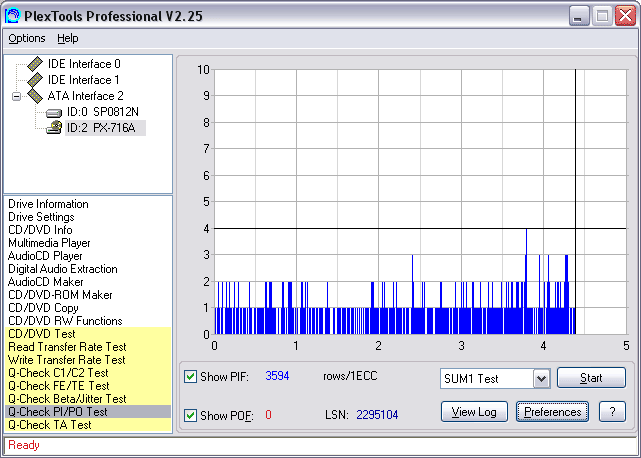Click the IDE Interface 1 chip icon
Viewport: 641px width, 458px height.
35,80
